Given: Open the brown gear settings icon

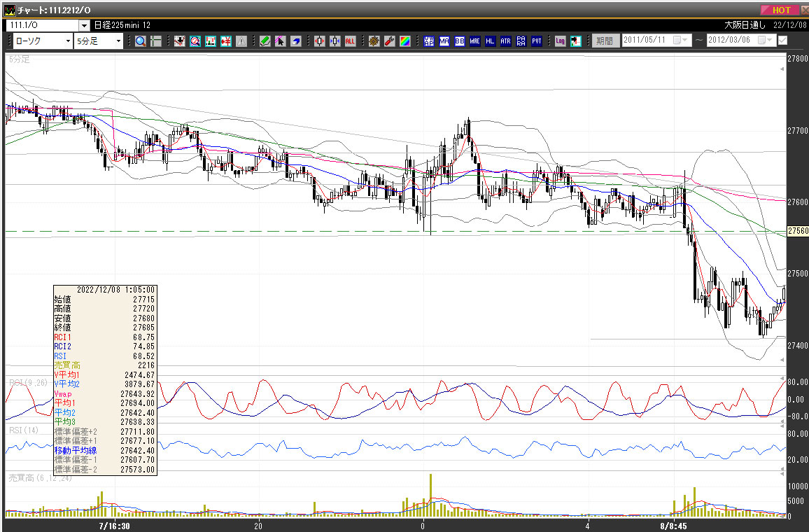Looking at the screenshot, I should (374, 41).
